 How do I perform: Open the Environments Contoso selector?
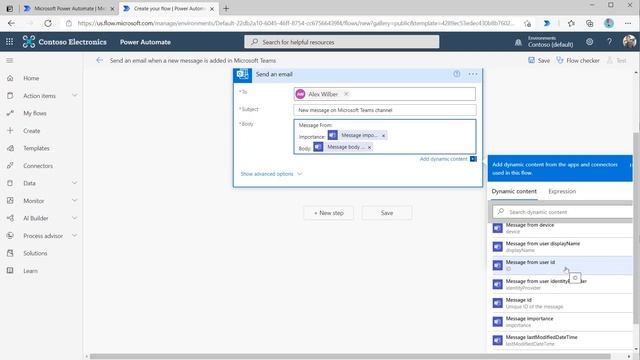pyautogui.click(x=550, y=42)
